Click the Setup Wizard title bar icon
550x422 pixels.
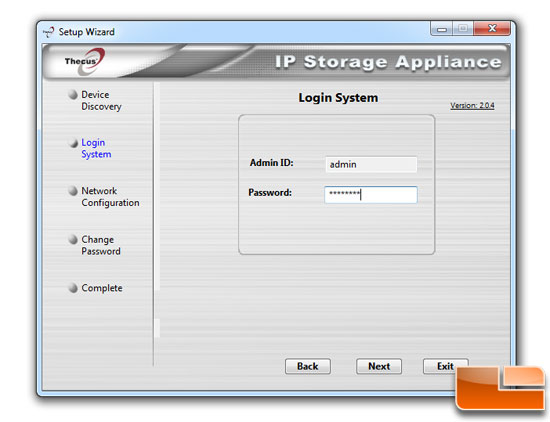coord(48,32)
